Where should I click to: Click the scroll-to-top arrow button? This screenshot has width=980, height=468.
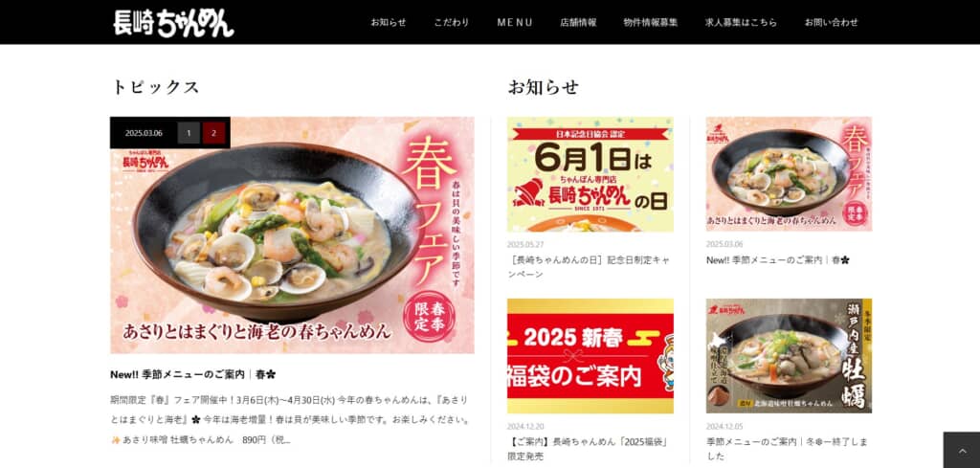[x=962, y=450]
